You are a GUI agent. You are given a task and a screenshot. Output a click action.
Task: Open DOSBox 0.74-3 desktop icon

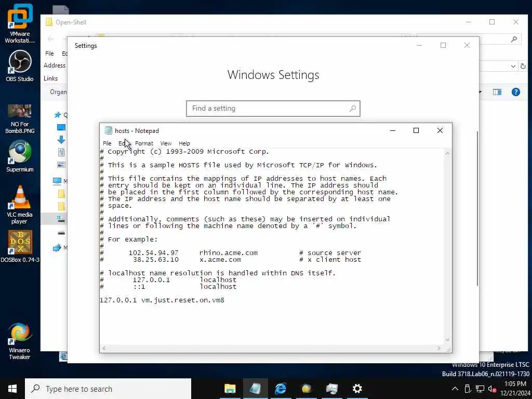point(20,247)
